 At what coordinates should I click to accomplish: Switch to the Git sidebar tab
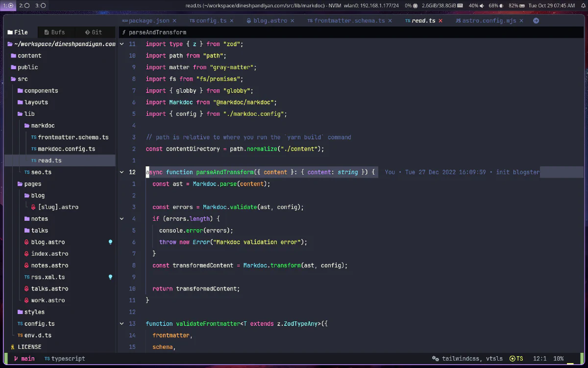coord(93,32)
